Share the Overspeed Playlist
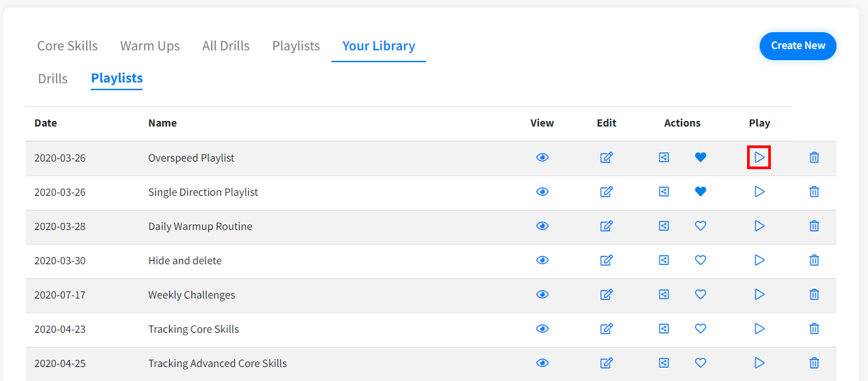Image resolution: width=868 pixels, height=381 pixels. coord(664,157)
